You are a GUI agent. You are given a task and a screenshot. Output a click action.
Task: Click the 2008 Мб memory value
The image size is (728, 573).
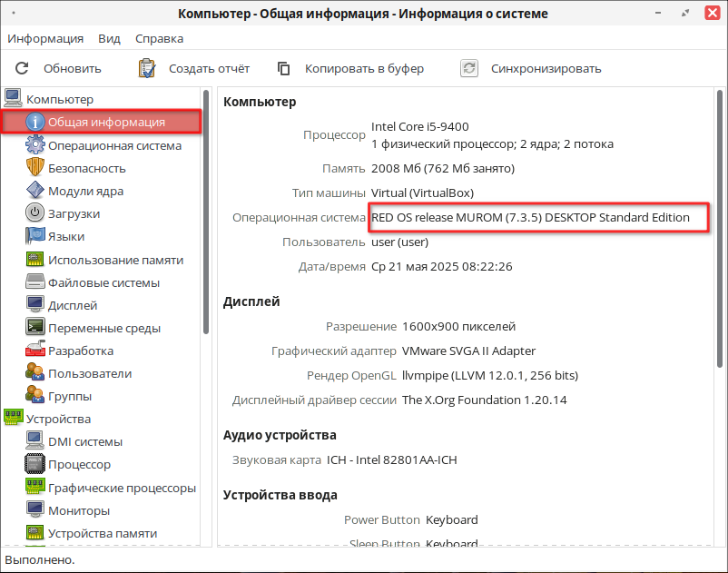point(443,168)
